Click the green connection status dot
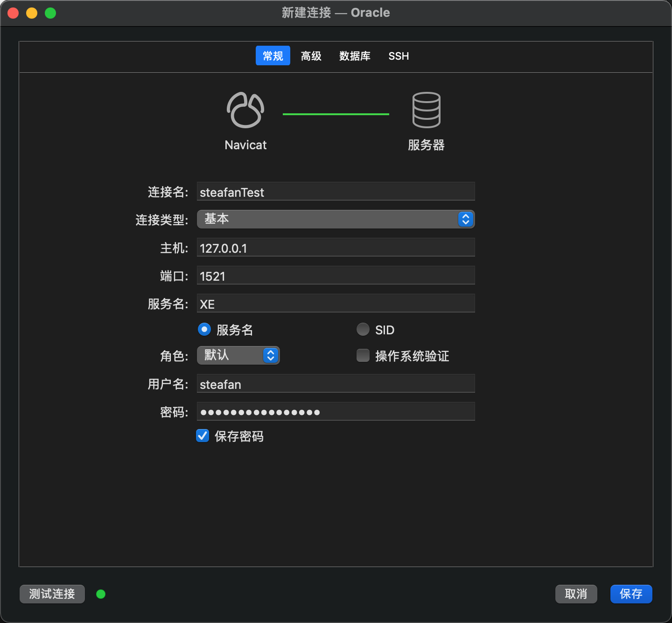Screen dimensions: 672x623 pyautogui.click(x=101, y=594)
